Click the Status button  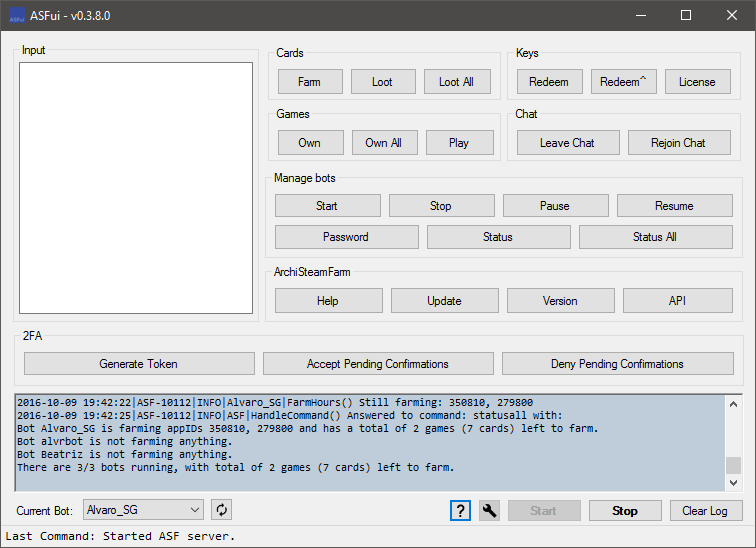pyautogui.click(x=499, y=237)
